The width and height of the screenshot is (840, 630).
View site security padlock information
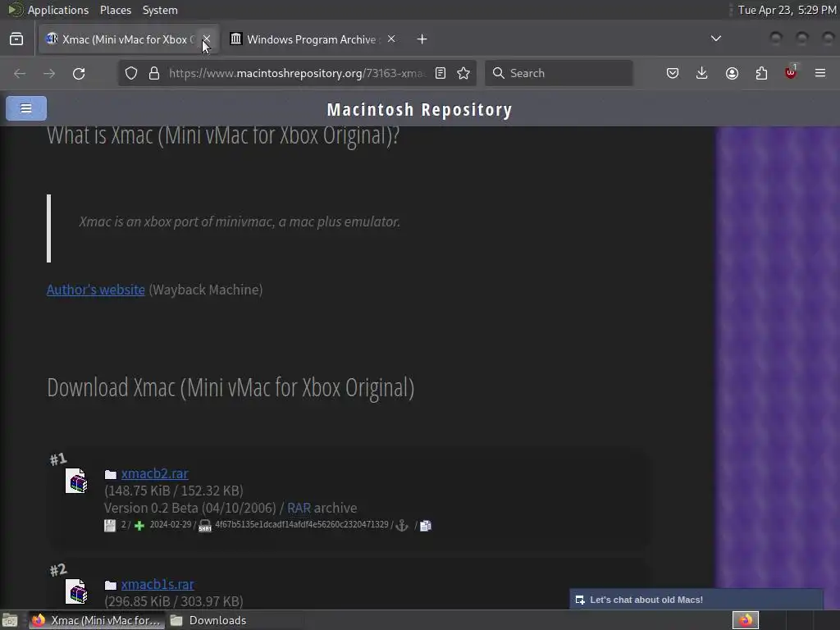click(x=154, y=73)
